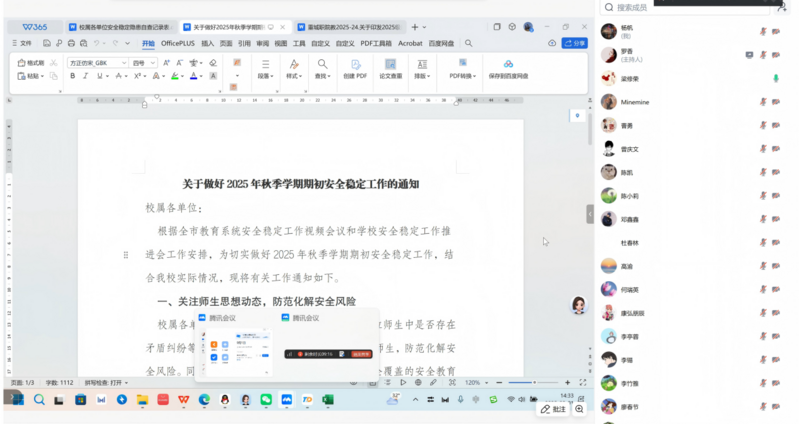Click the cut scissors icon

click(x=54, y=63)
